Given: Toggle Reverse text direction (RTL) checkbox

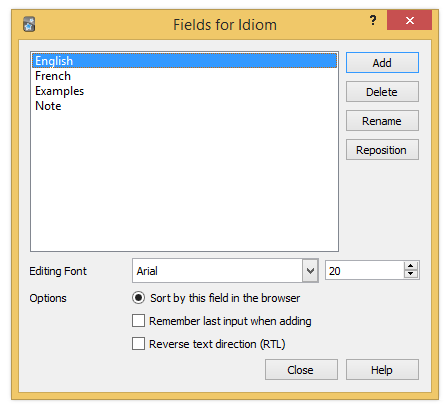Looking at the screenshot, I should 138,344.
